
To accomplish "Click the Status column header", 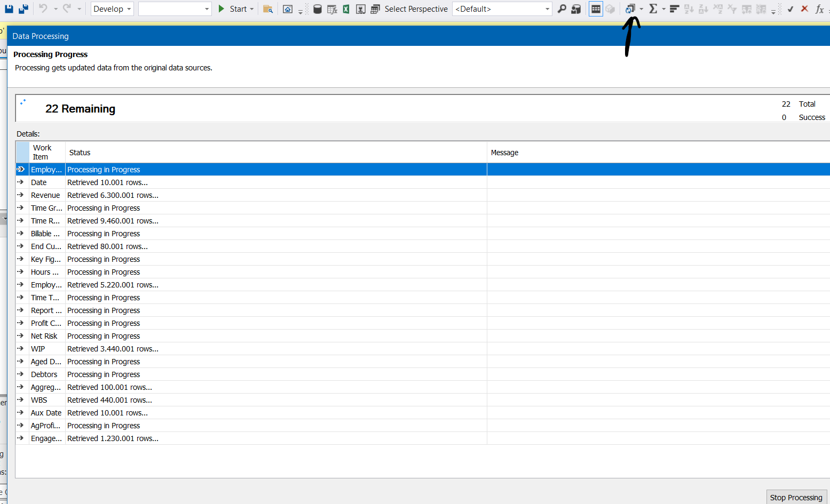I will (x=276, y=153).
